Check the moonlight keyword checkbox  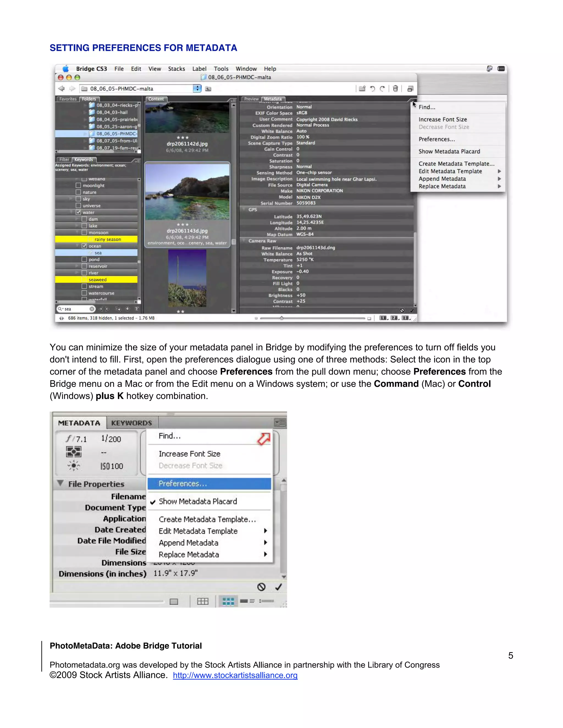coord(78,185)
